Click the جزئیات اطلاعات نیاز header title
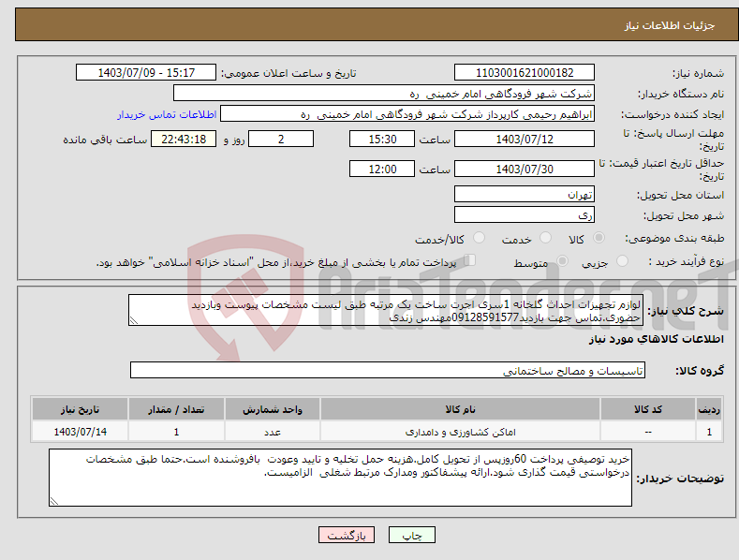Screen dimensions: 739x560 [670, 25]
